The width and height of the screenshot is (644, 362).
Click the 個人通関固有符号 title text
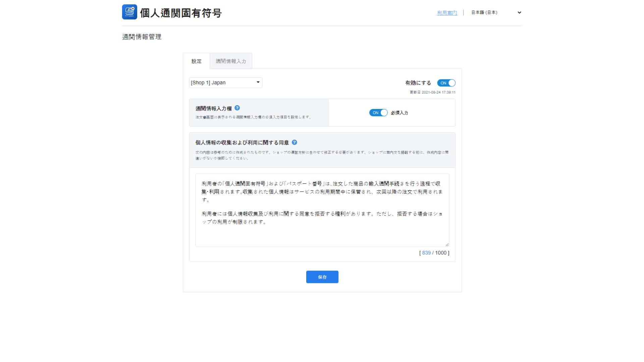click(181, 13)
